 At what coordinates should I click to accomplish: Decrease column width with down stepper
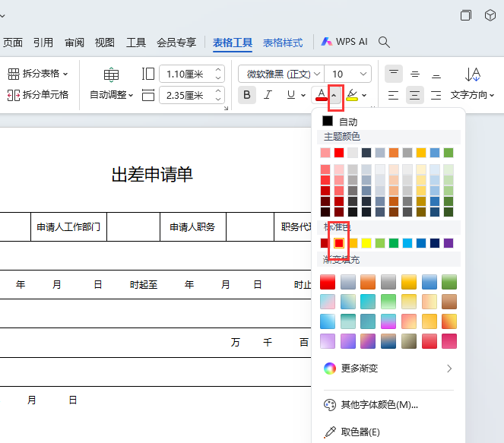pos(218,100)
